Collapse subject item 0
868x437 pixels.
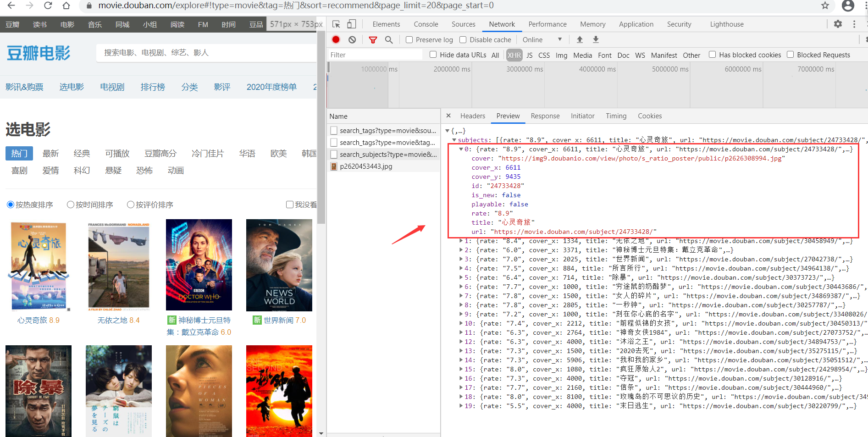461,149
